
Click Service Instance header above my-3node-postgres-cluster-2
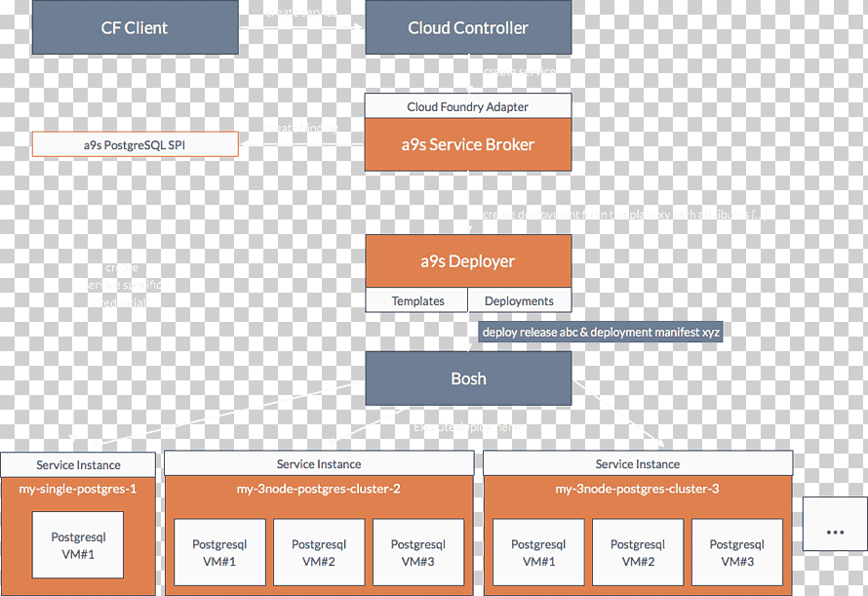click(x=319, y=463)
